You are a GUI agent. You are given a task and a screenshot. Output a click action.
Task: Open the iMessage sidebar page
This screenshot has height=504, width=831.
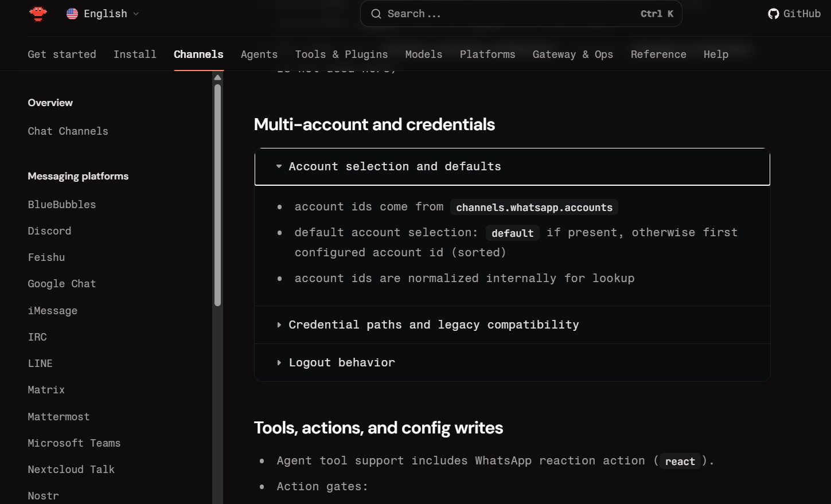click(x=53, y=311)
